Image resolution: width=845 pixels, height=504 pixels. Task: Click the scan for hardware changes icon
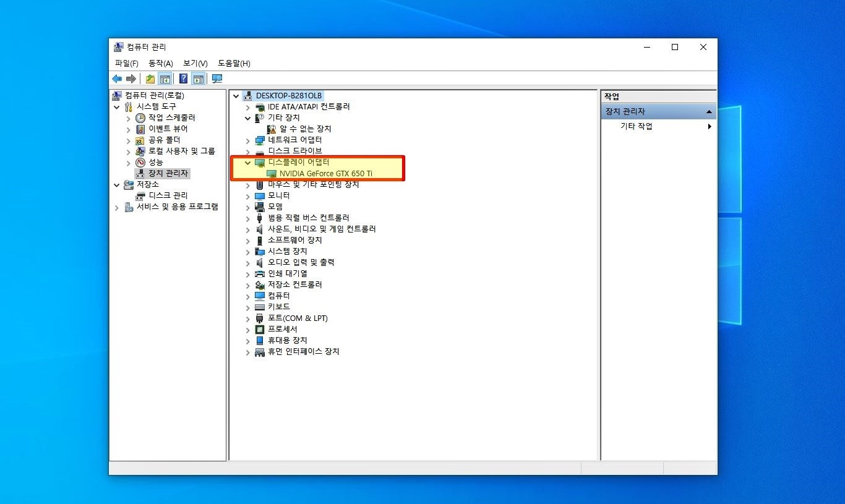tap(217, 79)
